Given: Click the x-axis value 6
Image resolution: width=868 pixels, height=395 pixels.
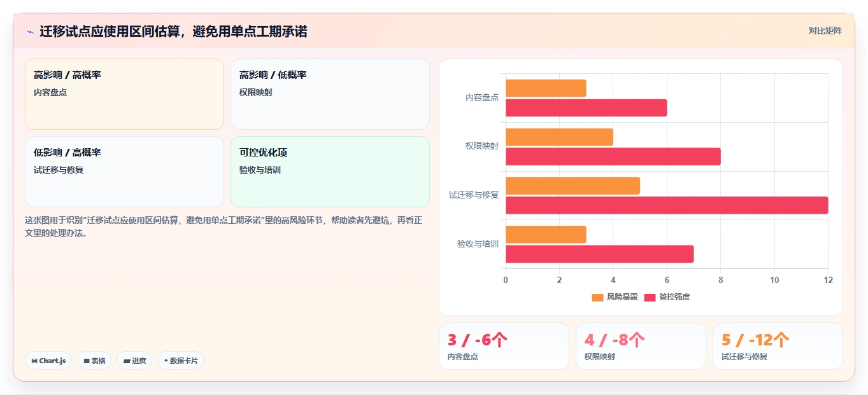Looking at the screenshot, I should [667, 281].
